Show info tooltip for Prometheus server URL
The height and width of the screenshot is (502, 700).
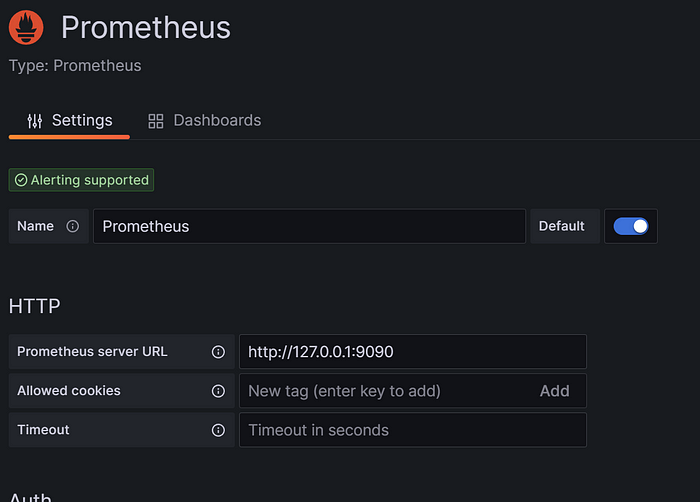tap(218, 352)
